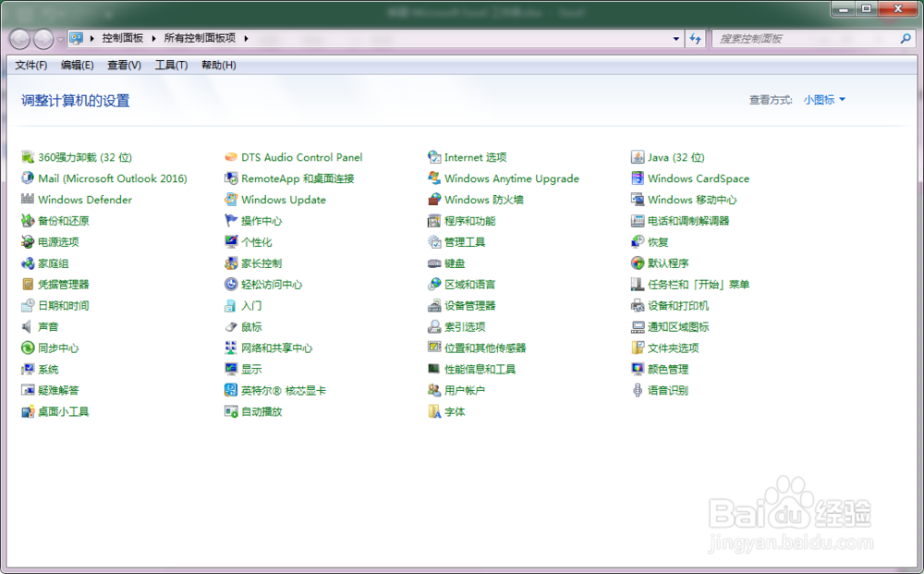Screen dimensions: 924x574
Task: Open the 查看方式 小图标 dropdown
Action: coord(824,100)
